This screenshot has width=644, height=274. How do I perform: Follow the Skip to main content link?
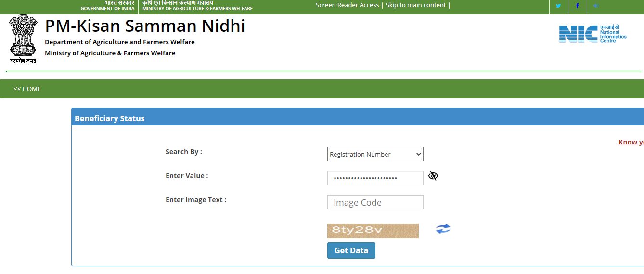point(416,5)
